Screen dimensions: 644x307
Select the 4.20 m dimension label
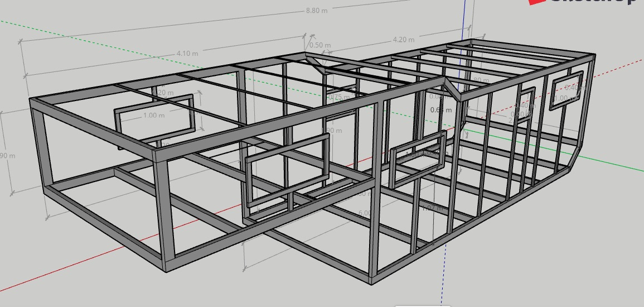click(403, 40)
